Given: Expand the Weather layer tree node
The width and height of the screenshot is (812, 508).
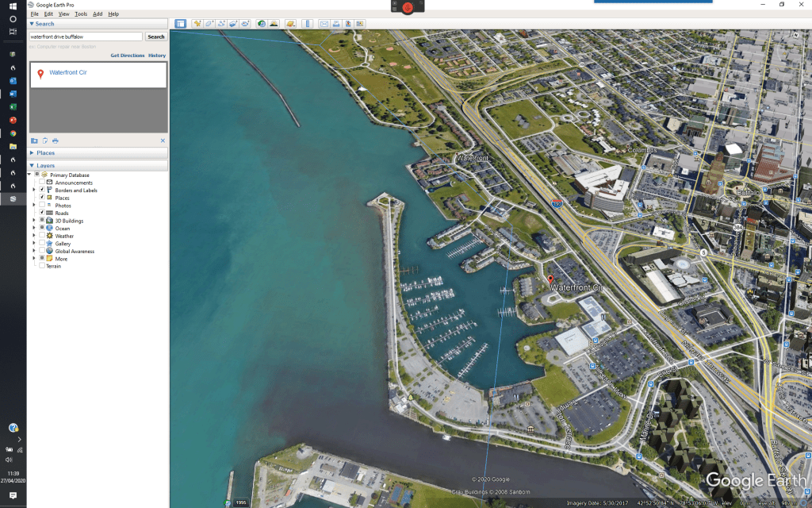Looking at the screenshot, I should (x=34, y=236).
